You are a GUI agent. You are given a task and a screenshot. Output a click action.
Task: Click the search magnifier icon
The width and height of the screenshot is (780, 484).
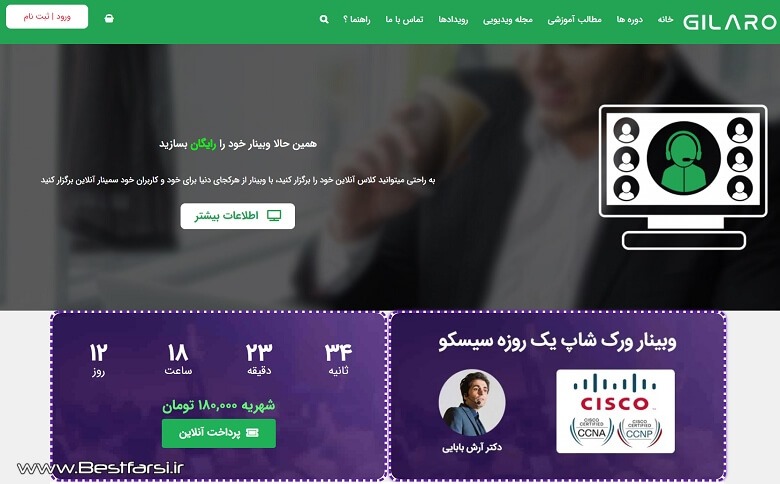(324, 19)
